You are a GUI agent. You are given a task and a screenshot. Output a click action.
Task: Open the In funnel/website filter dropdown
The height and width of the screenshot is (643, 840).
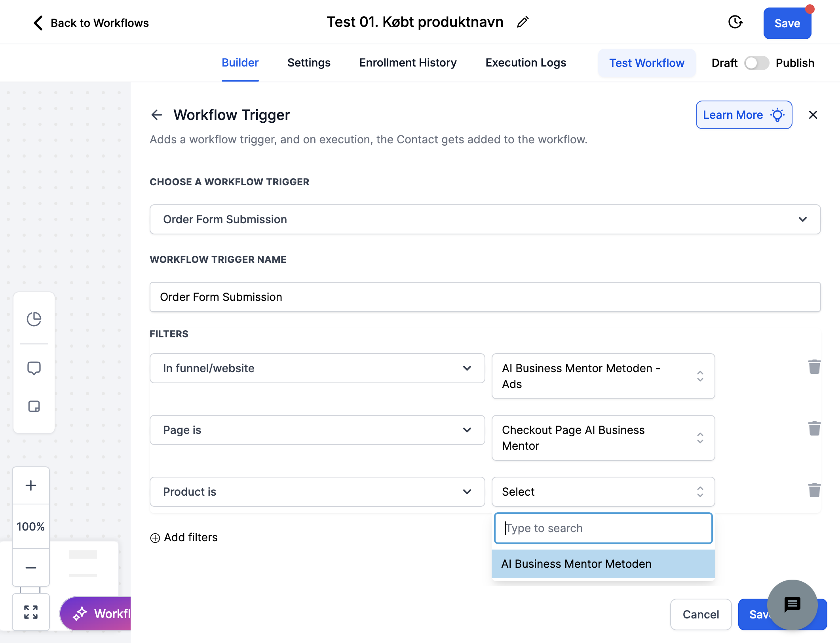(317, 368)
